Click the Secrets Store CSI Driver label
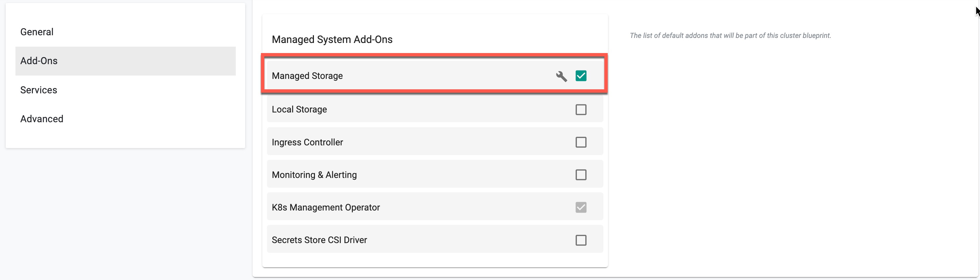Screen dimensions: 980x280 319,240
